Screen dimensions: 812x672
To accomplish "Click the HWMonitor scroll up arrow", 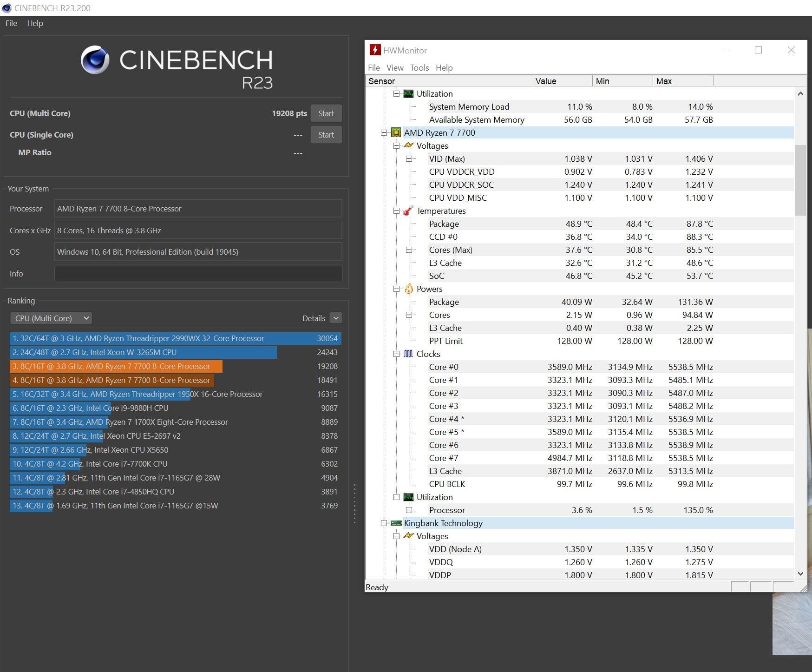I will tap(800, 94).
